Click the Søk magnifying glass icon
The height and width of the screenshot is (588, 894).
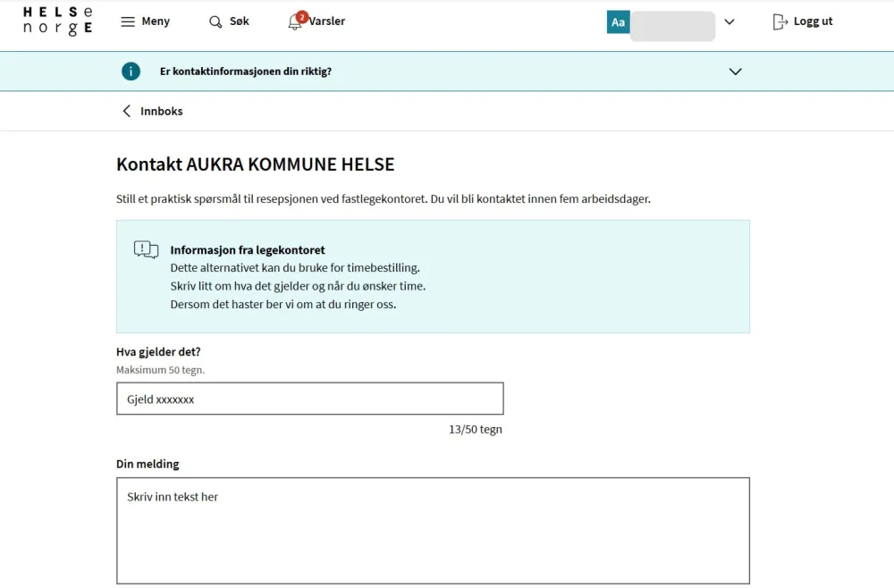coord(215,21)
